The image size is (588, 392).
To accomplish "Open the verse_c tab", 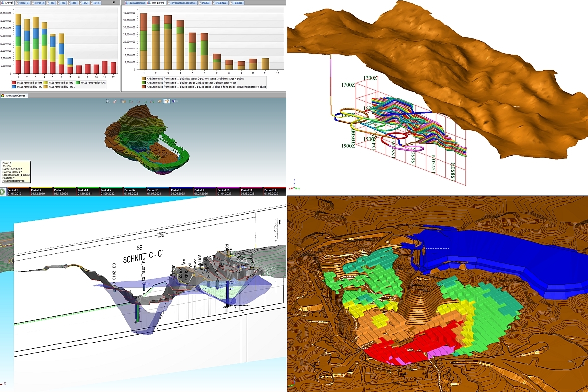I will coord(38,3).
